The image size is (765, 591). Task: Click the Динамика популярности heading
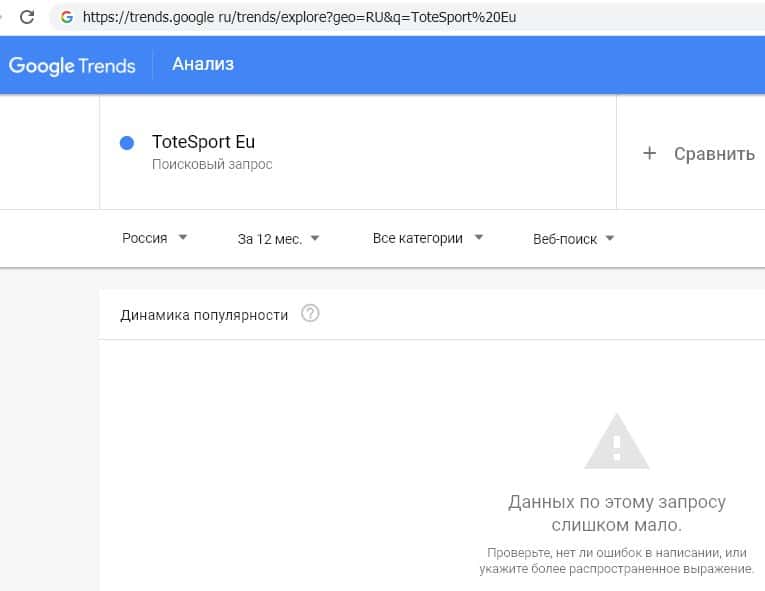point(204,315)
